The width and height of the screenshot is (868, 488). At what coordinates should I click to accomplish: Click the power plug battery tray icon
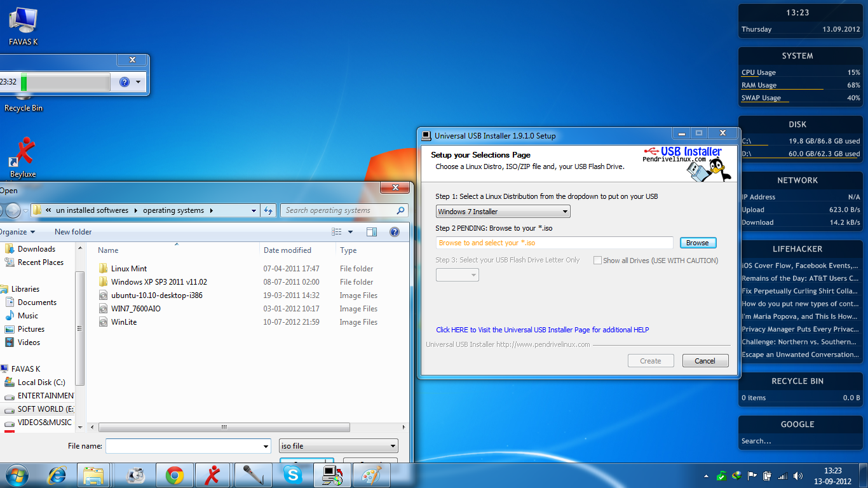pyautogui.click(x=768, y=475)
